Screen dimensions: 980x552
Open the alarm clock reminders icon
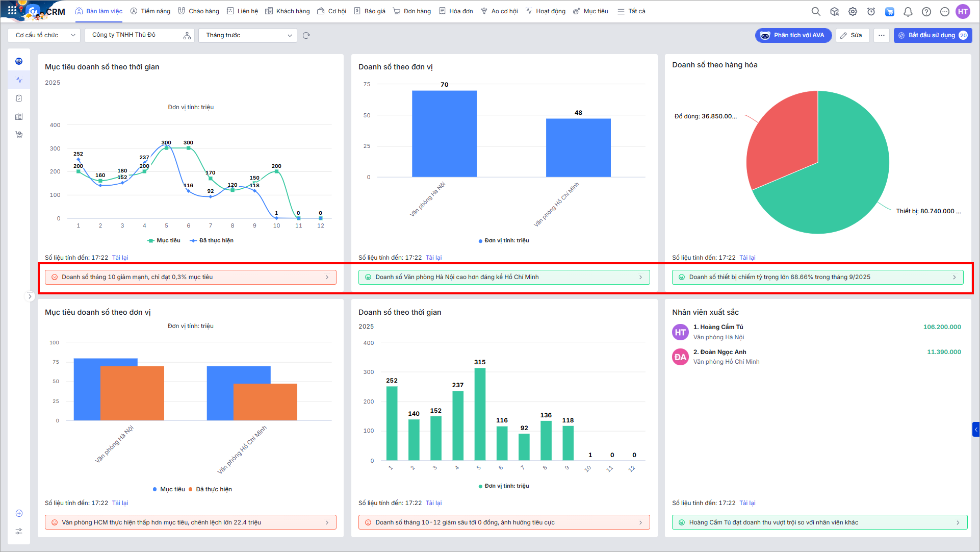click(871, 11)
